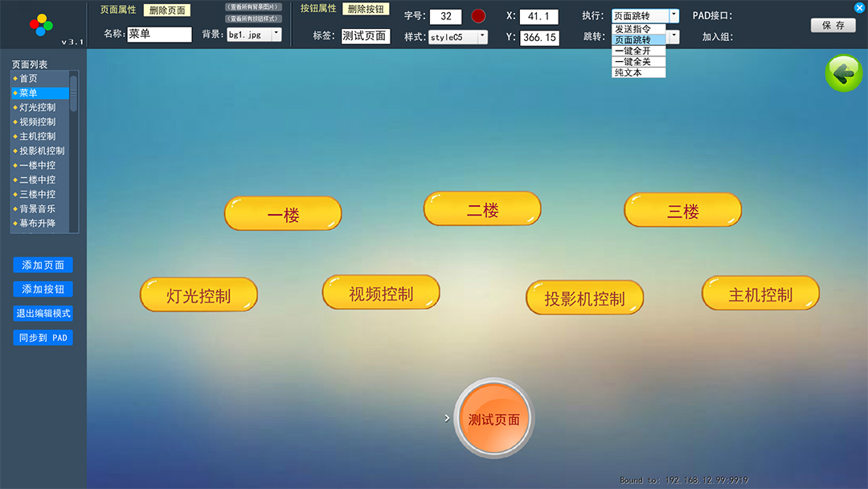868x489 pixels.
Task: Open the 背景 bg1.jpg dropdown
Action: (276, 35)
